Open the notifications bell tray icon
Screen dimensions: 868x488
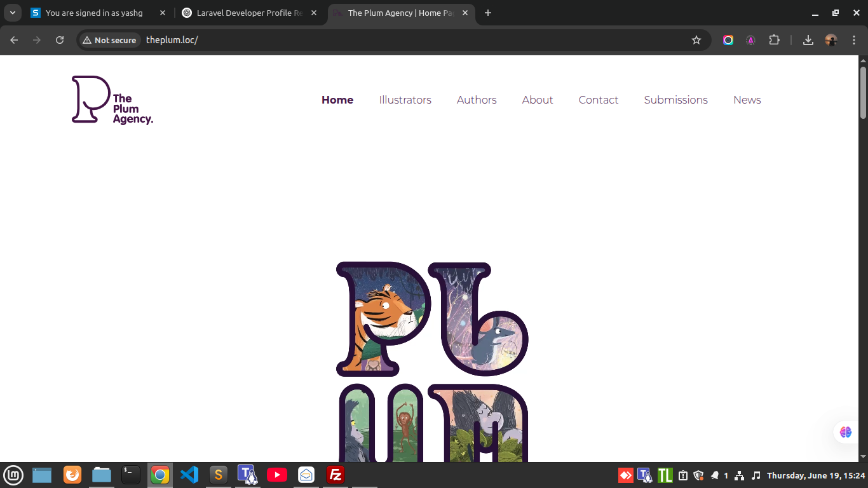coord(714,475)
